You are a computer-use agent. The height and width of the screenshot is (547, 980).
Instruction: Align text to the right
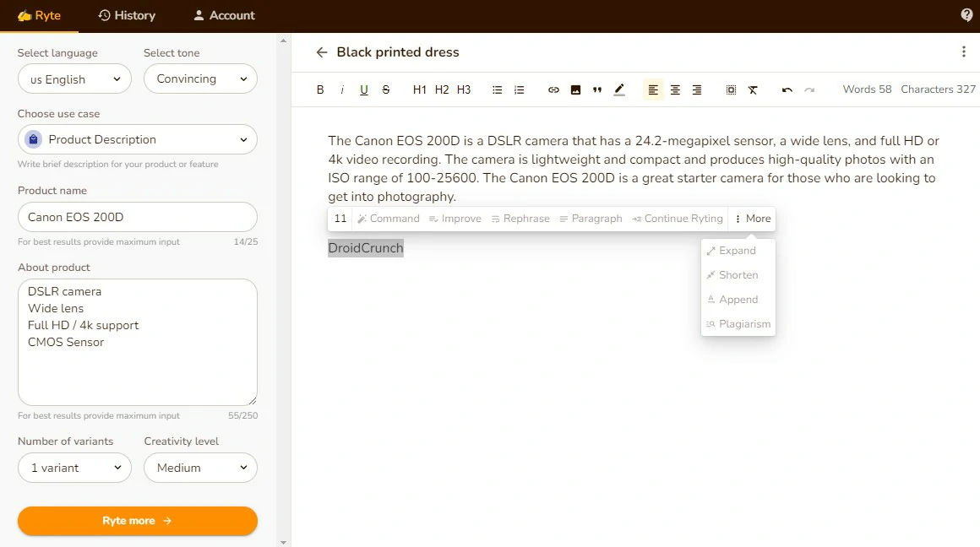coord(697,90)
